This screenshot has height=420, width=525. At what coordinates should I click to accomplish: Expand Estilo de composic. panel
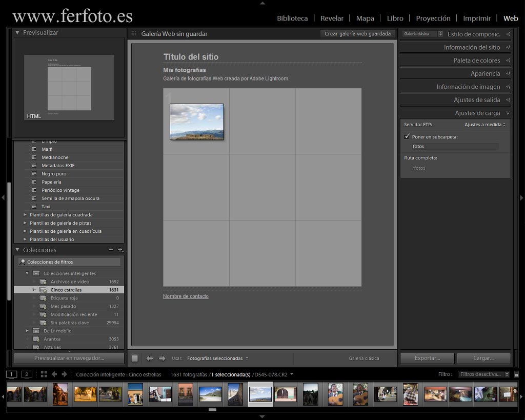[x=508, y=34]
